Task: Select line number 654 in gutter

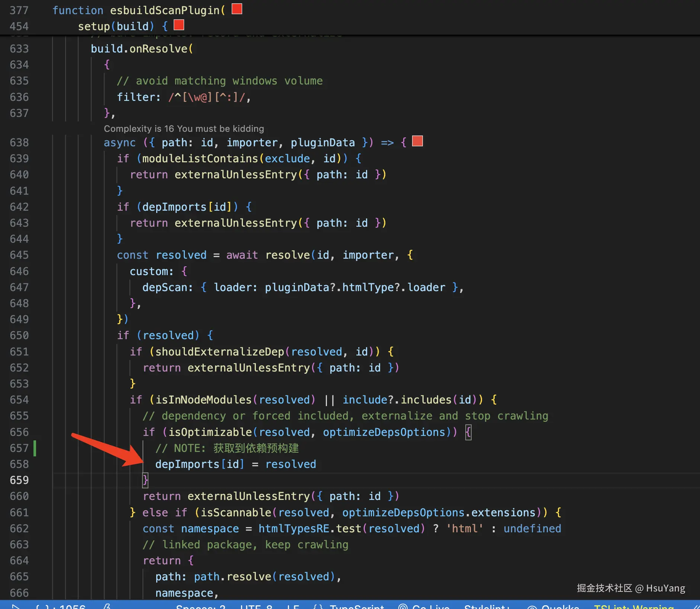Action: (x=19, y=400)
